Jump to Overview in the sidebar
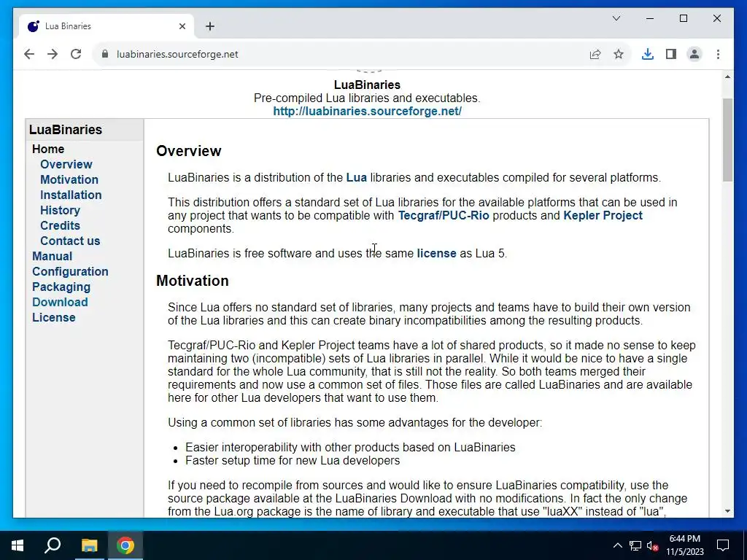The width and height of the screenshot is (747, 560). [66, 164]
